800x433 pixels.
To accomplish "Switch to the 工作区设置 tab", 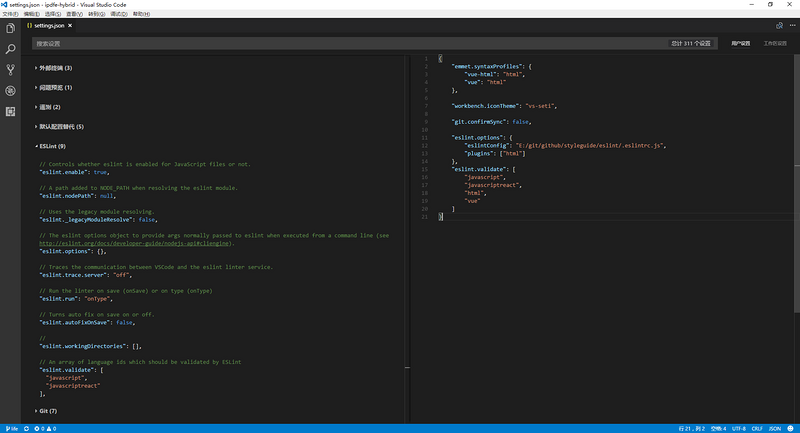I will 775,43.
